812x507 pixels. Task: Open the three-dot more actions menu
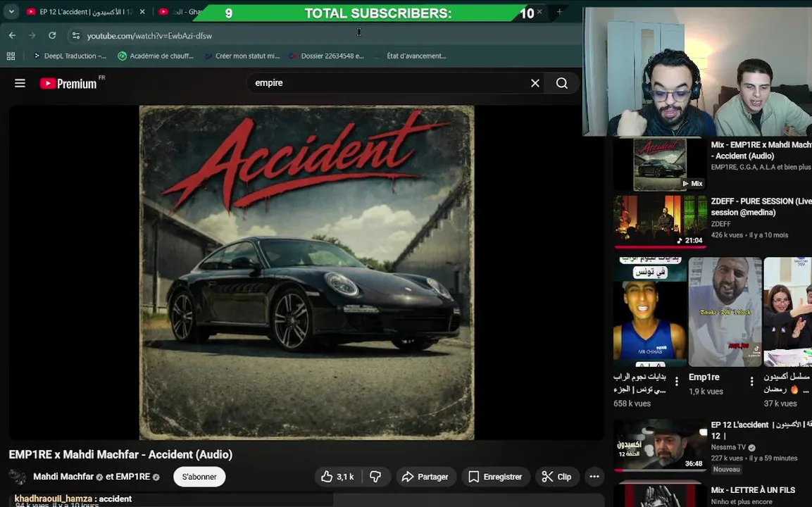click(x=594, y=477)
